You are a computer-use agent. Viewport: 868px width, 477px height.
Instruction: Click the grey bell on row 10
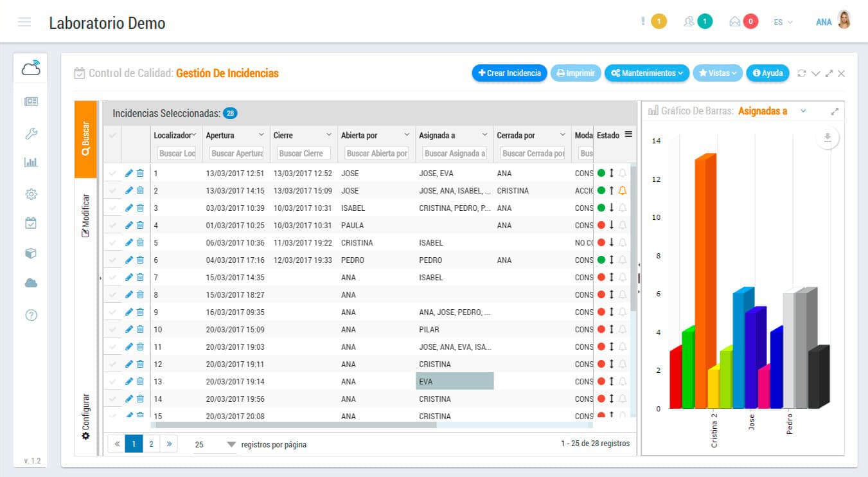622,329
